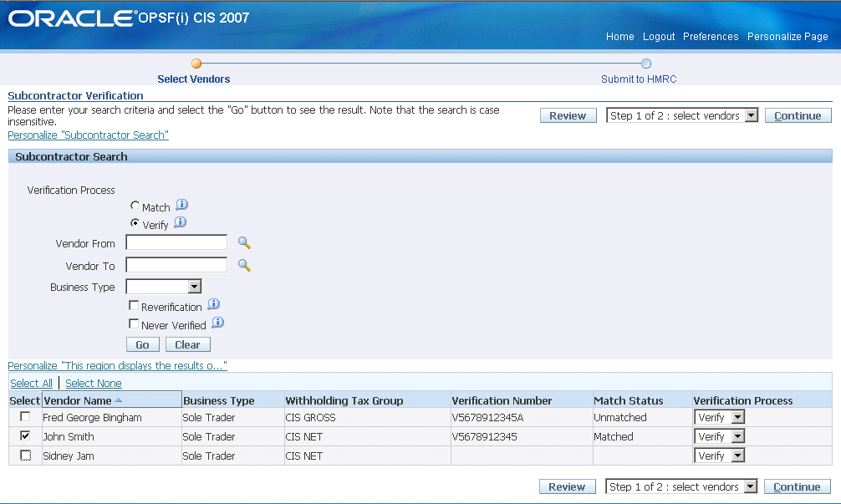Enable the Never Verified checkbox

134,323
